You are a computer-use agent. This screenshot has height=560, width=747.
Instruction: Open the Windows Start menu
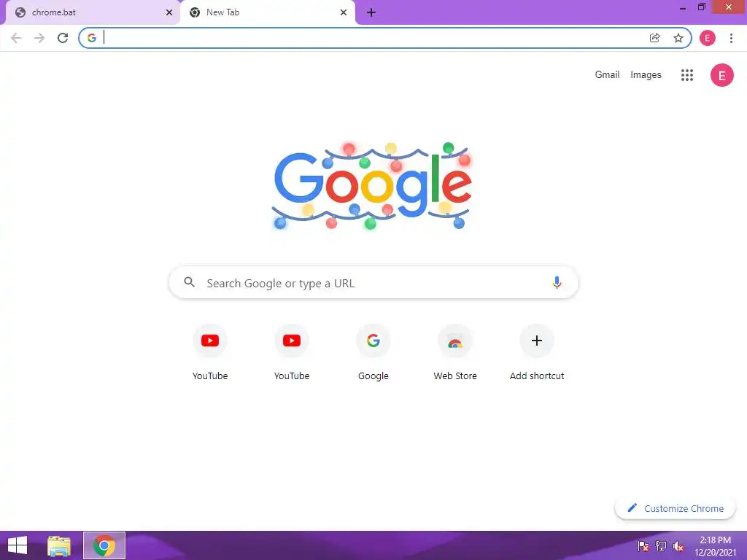pyautogui.click(x=18, y=545)
